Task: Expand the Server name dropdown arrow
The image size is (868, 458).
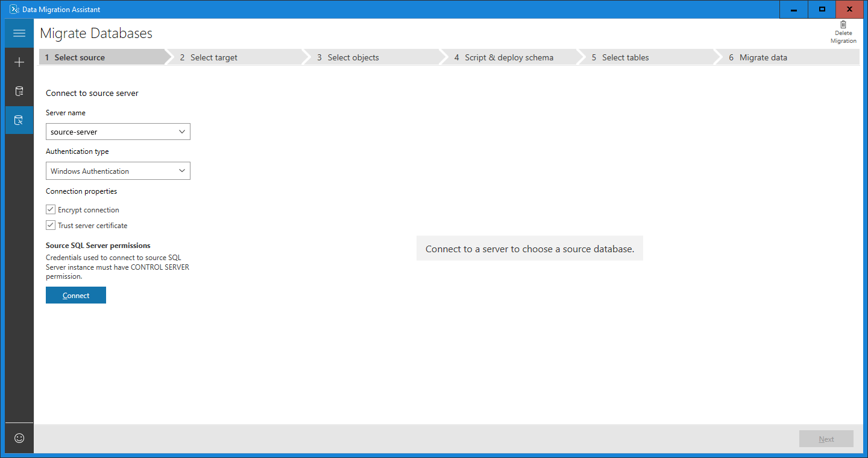Action: pyautogui.click(x=182, y=132)
